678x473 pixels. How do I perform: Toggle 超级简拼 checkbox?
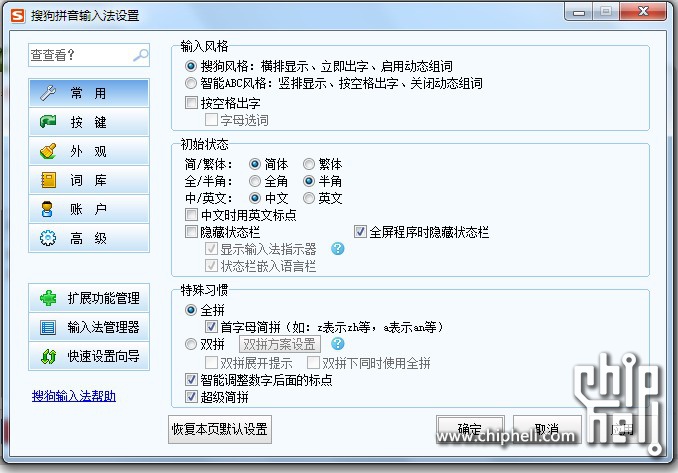click(191, 396)
